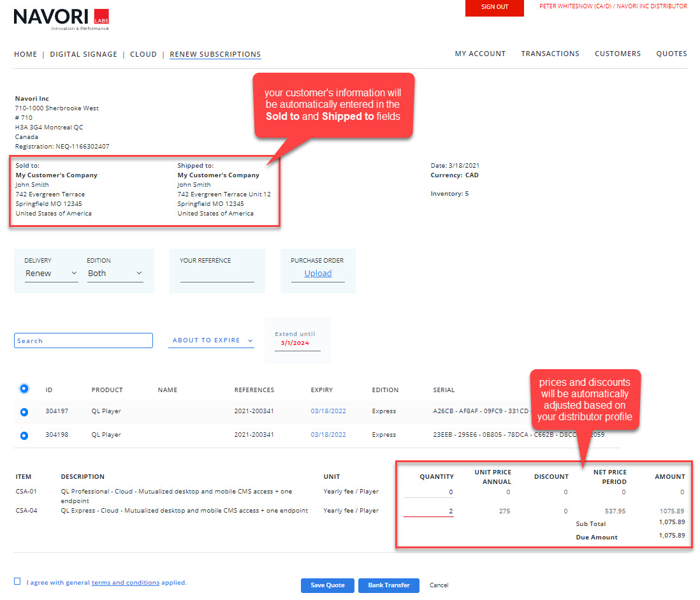
Task: Toggle radio button for ID 304198
Action: point(24,435)
